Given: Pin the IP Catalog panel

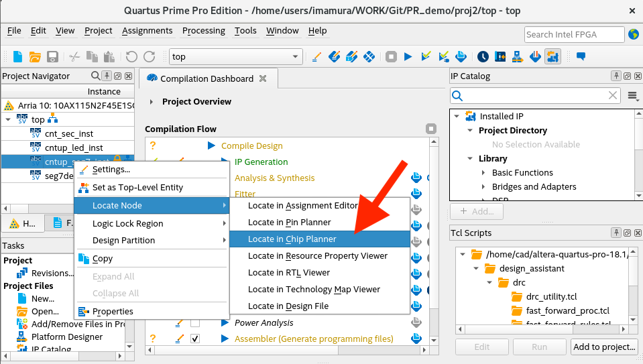Looking at the screenshot, I should pos(616,76).
